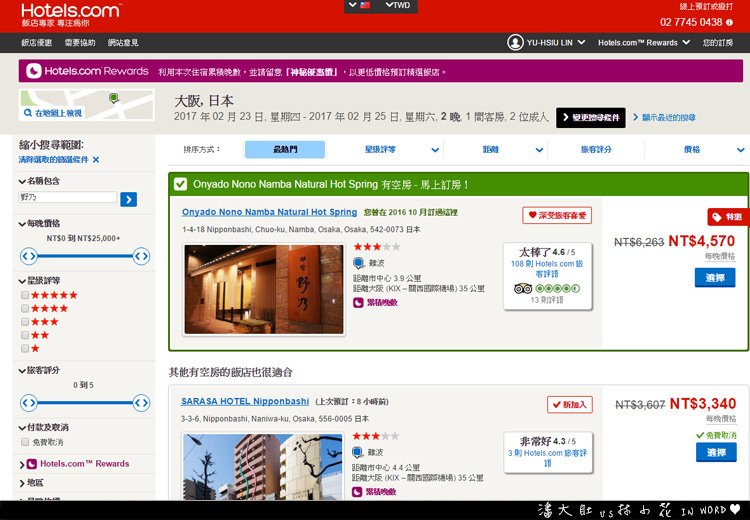This screenshot has width=750, height=520.
Task: Open 108 則 Hotels.com 旅客評語 link
Action: (x=547, y=269)
